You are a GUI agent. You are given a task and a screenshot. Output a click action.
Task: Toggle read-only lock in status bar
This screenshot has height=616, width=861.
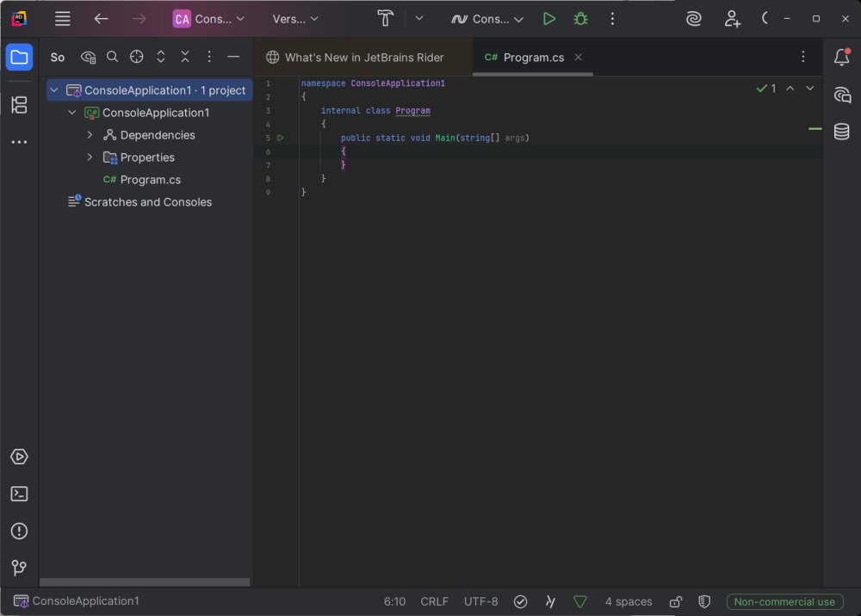[676, 601]
